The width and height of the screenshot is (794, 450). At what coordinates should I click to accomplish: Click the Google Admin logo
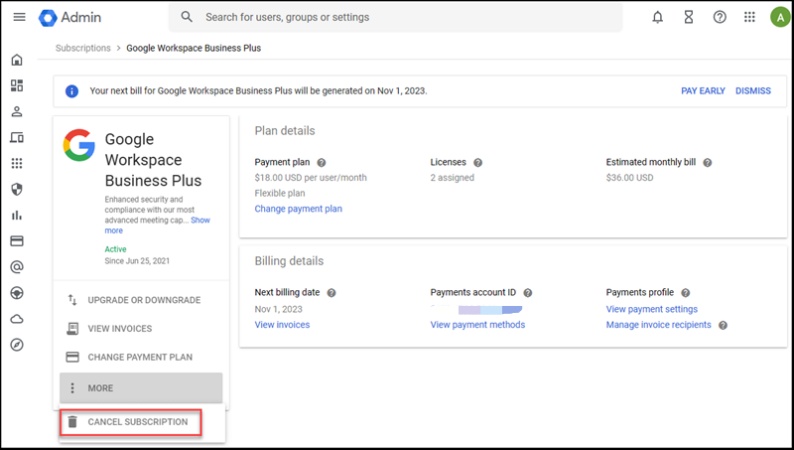click(x=70, y=17)
